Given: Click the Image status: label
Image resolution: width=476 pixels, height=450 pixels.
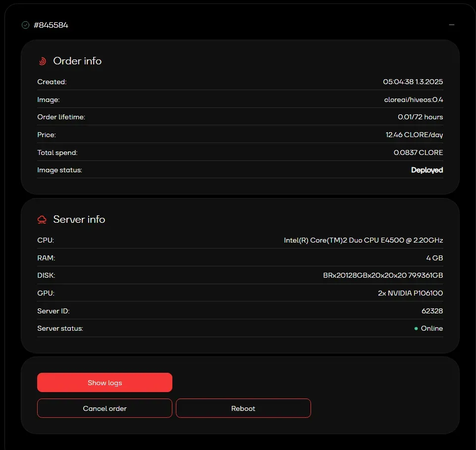Looking at the screenshot, I should click(60, 170).
